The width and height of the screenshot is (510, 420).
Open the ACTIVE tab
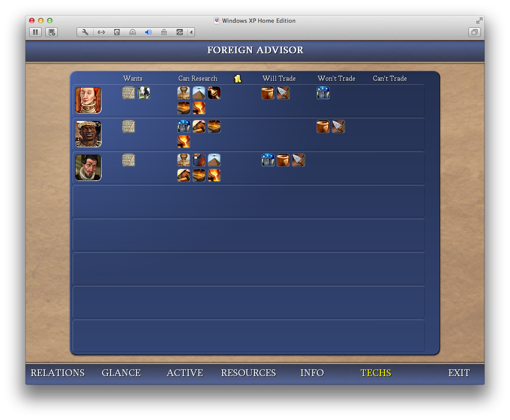(185, 373)
